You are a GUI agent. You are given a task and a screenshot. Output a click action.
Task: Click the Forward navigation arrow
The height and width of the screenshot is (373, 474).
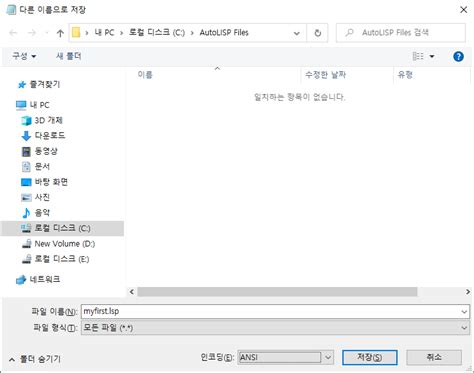coord(32,33)
